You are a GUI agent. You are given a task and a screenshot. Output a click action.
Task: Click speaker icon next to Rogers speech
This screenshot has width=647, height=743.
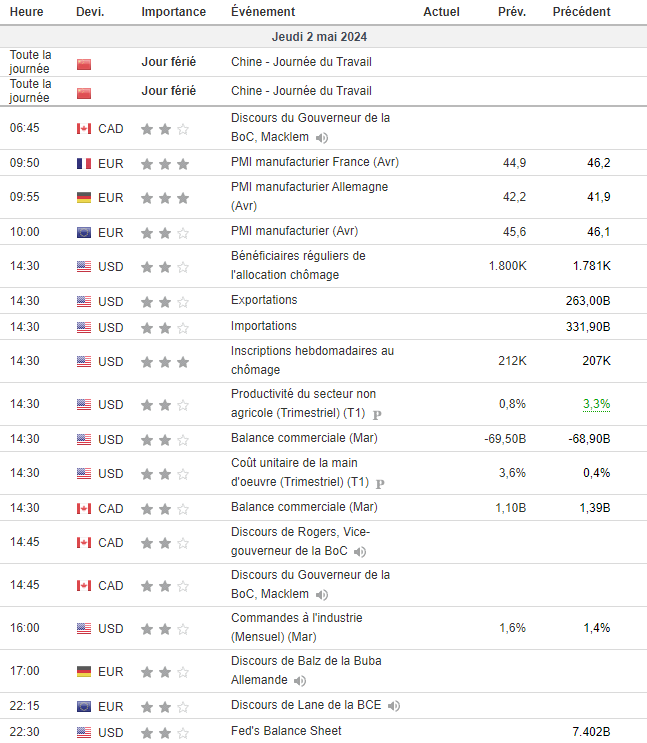[x=360, y=552]
